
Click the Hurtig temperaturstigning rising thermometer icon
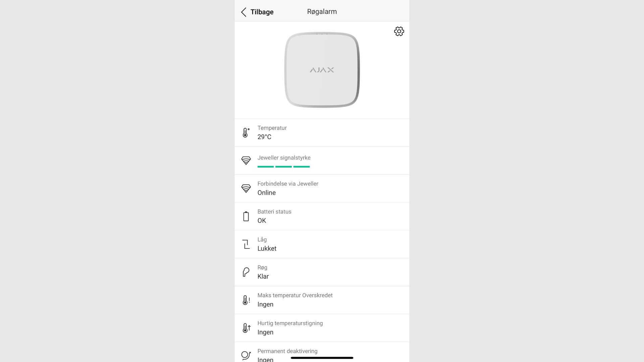246,328
